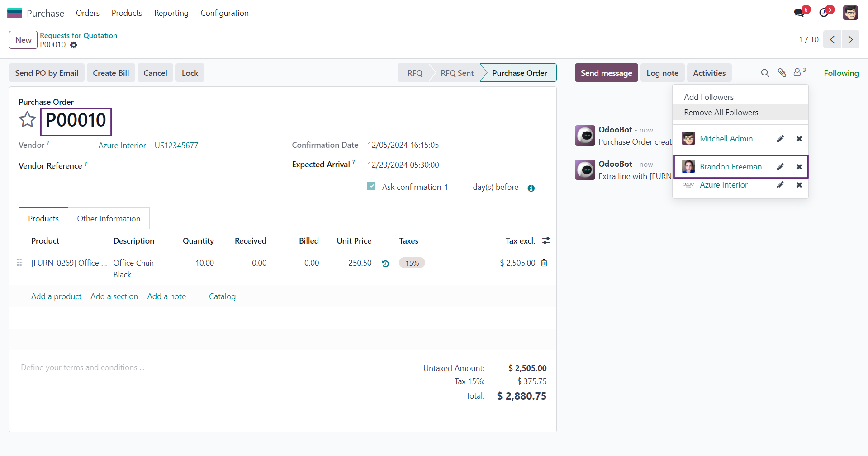This screenshot has width=868, height=456.
Task: Click OdooBot avatar on Purchase Order created message
Action: (x=585, y=135)
